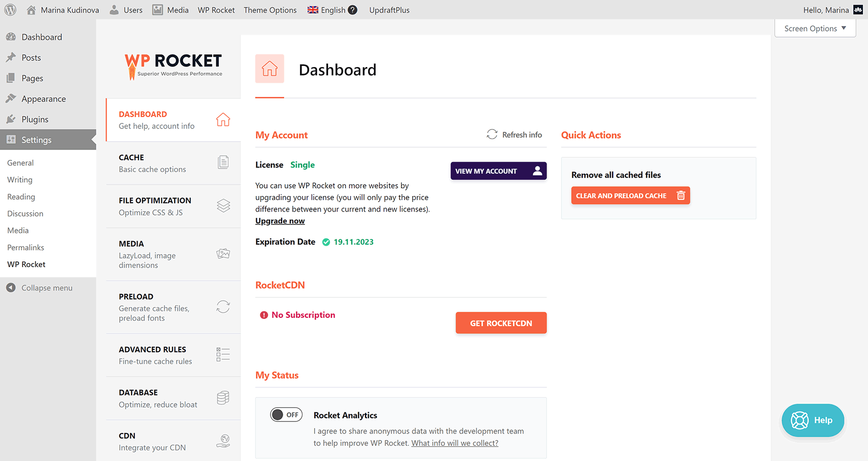This screenshot has width=868, height=461.
Task: Open the WP Rocket settings submenu item
Action: pyautogui.click(x=26, y=265)
